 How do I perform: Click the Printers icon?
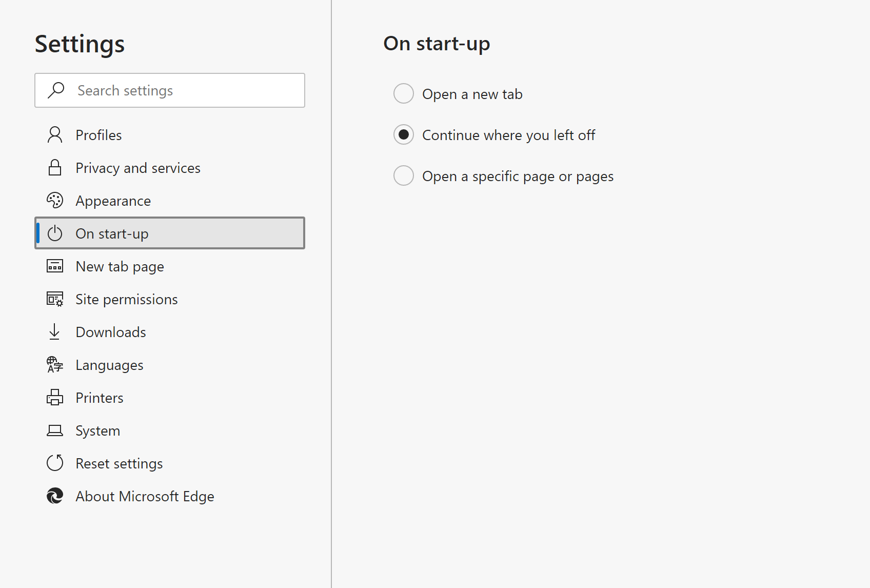(x=54, y=397)
